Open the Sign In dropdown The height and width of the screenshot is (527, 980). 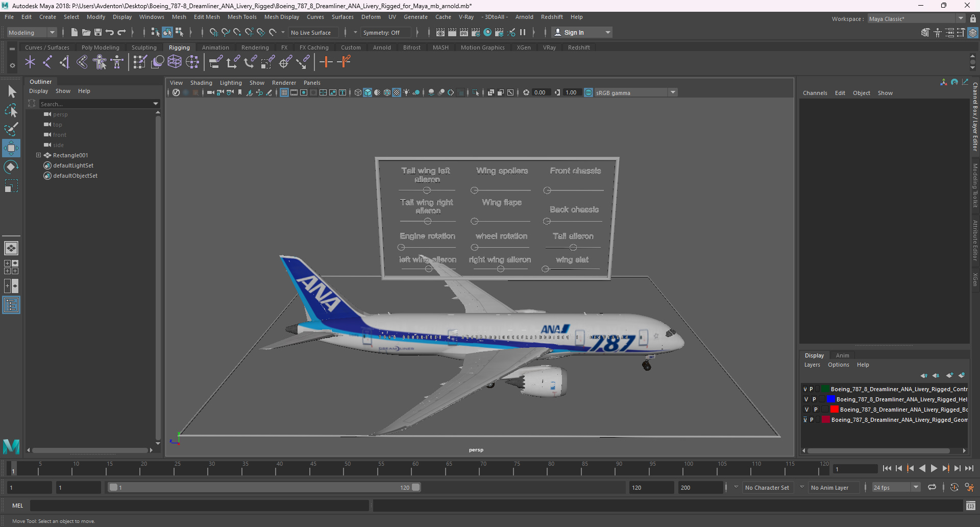click(582, 32)
